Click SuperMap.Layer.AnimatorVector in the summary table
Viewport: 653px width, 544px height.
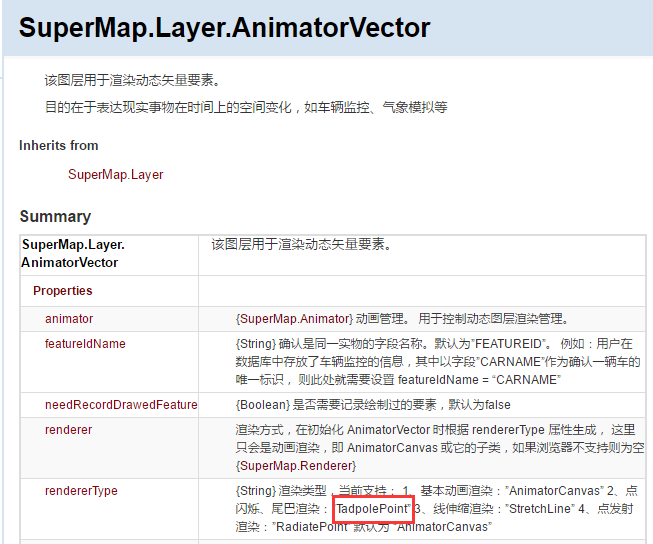coord(73,253)
